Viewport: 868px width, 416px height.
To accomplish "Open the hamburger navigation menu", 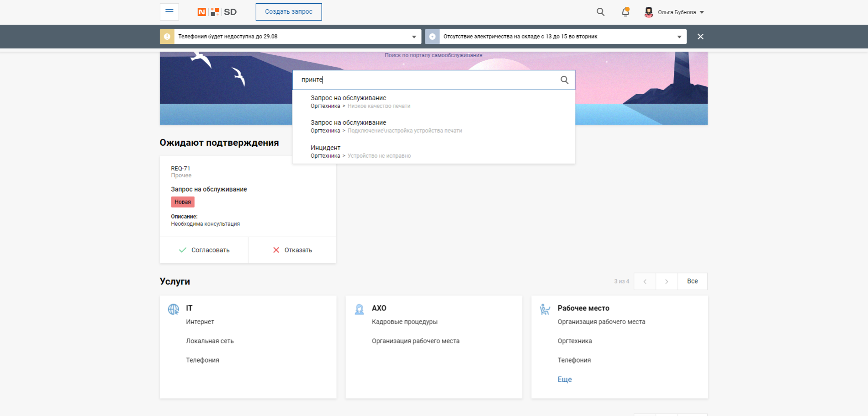I will (x=169, y=12).
